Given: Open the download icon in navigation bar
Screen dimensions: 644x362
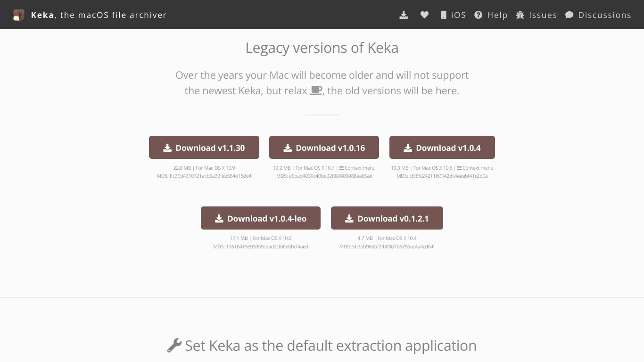Looking at the screenshot, I should click(x=404, y=15).
